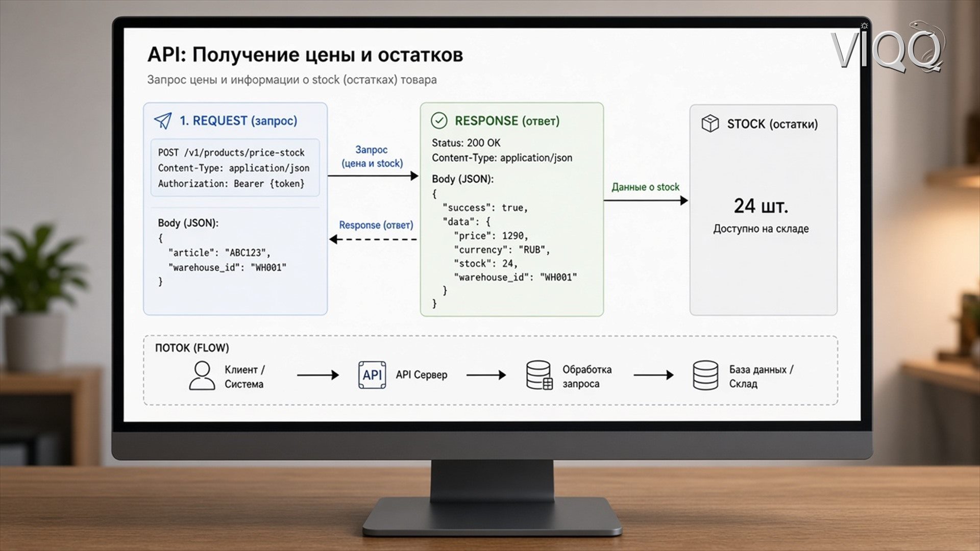Click the subtitle 'Запрос цены и информации о stock'
This screenshot has width=980, height=551.
(x=243, y=80)
